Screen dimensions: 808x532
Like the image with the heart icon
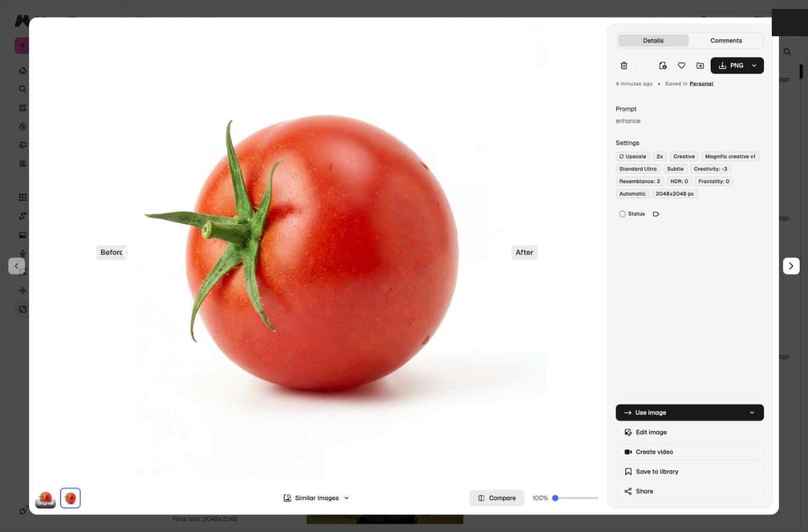pyautogui.click(x=682, y=65)
